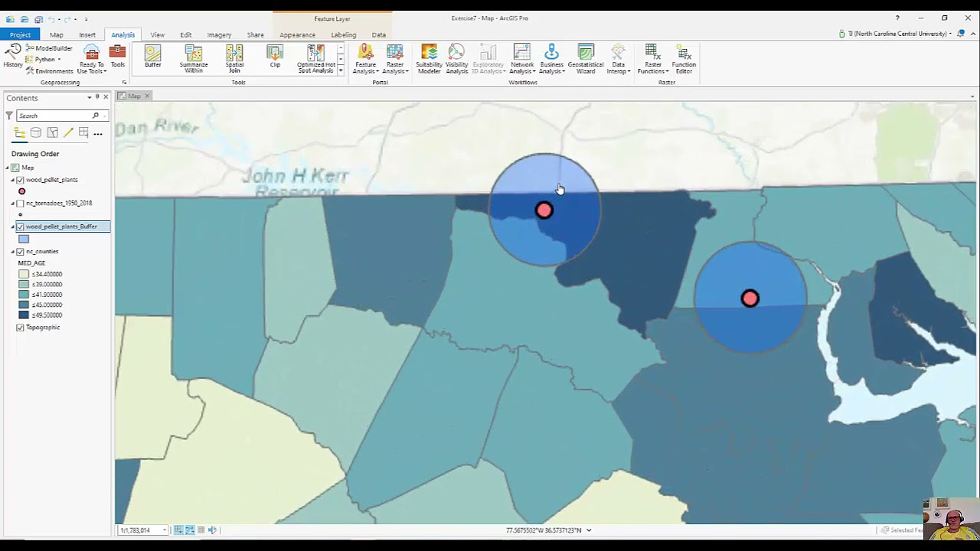Open the geoprocessing History
Image resolution: width=980 pixels, height=551 pixels.
[x=13, y=56]
